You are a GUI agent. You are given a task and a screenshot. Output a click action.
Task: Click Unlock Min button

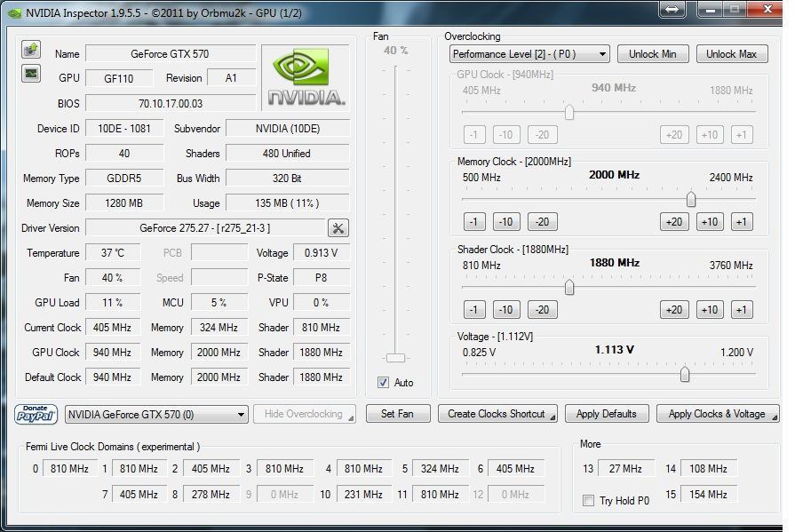pos(653,54)
